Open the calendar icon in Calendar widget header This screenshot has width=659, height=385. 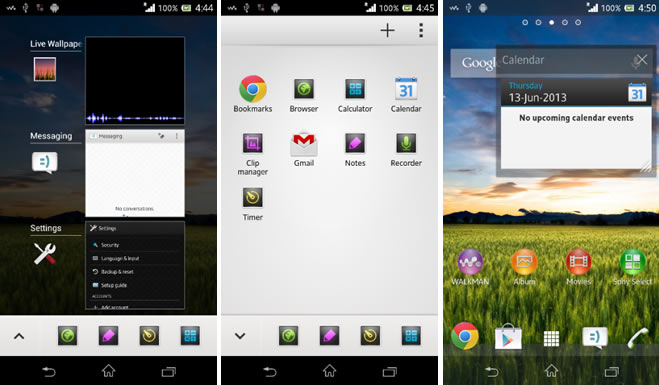click(637, 92)
